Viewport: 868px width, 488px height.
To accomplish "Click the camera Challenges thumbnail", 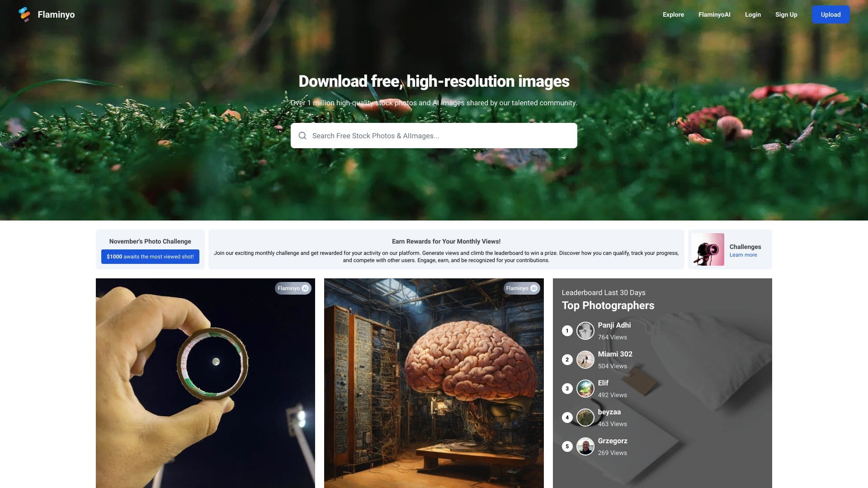I will coord(708,249).
